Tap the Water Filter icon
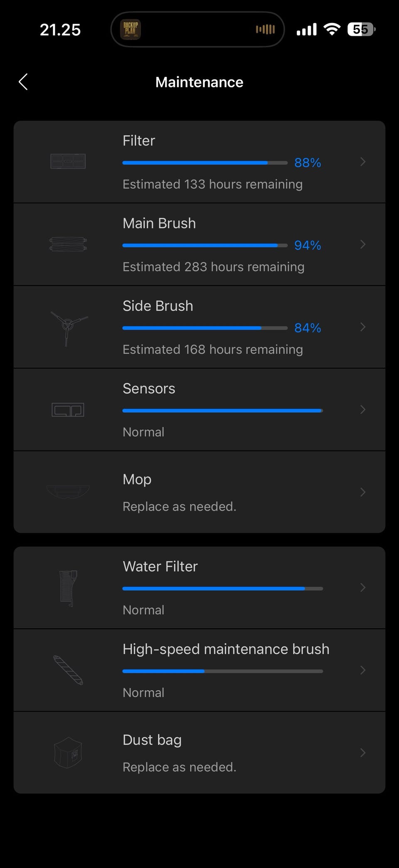The image size is (399, 868). [x=69, y=588]
